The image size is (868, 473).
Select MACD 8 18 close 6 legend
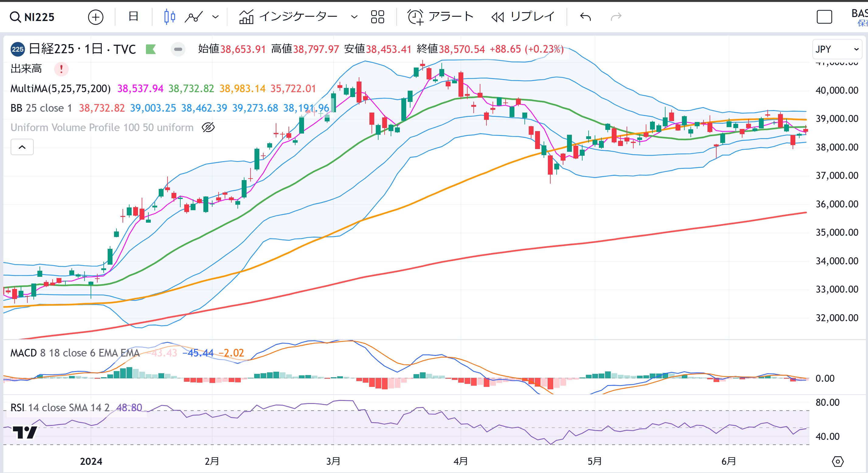75,353
